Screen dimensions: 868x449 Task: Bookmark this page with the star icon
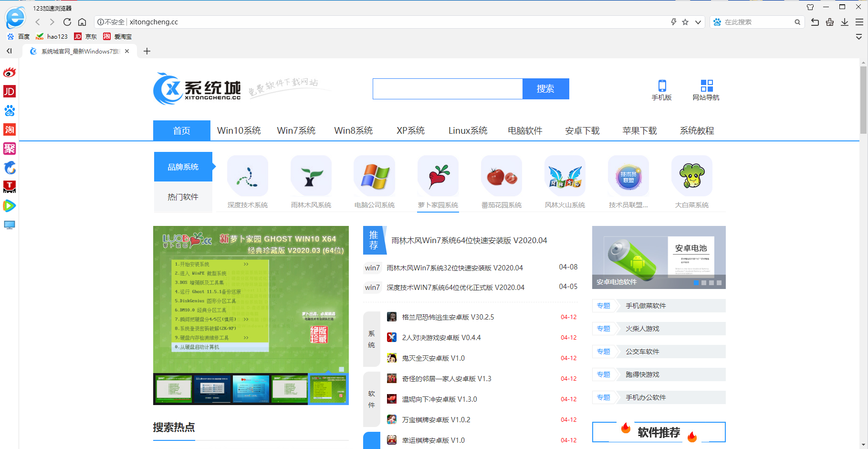point(685,22)
